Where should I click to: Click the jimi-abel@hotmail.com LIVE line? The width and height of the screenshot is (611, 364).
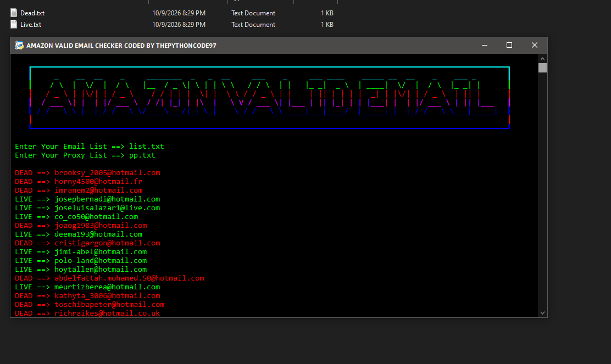click(x=81, y=252)
